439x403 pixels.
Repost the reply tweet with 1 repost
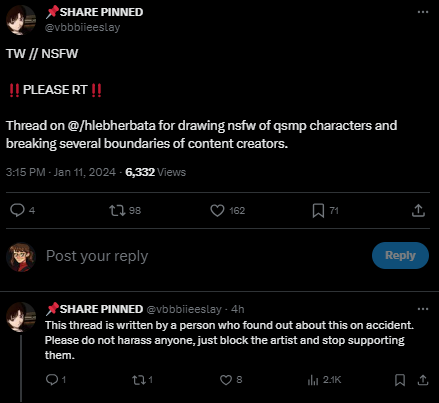tap(138, 380)
